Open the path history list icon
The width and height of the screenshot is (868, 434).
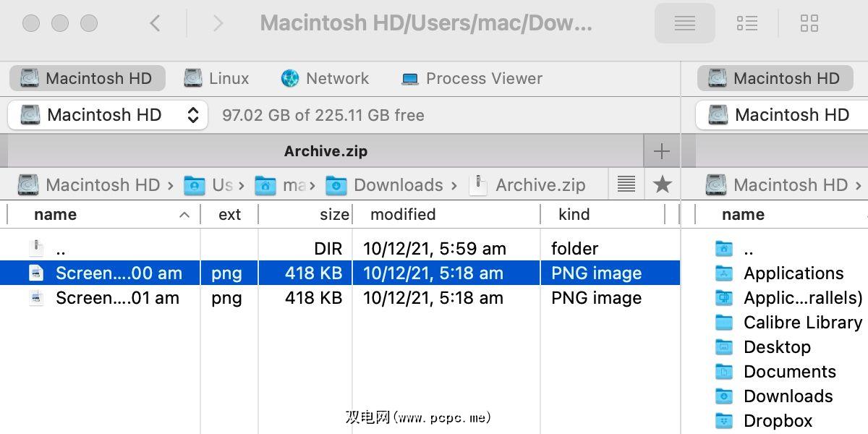pyautogui.click(x=626, y=184)
